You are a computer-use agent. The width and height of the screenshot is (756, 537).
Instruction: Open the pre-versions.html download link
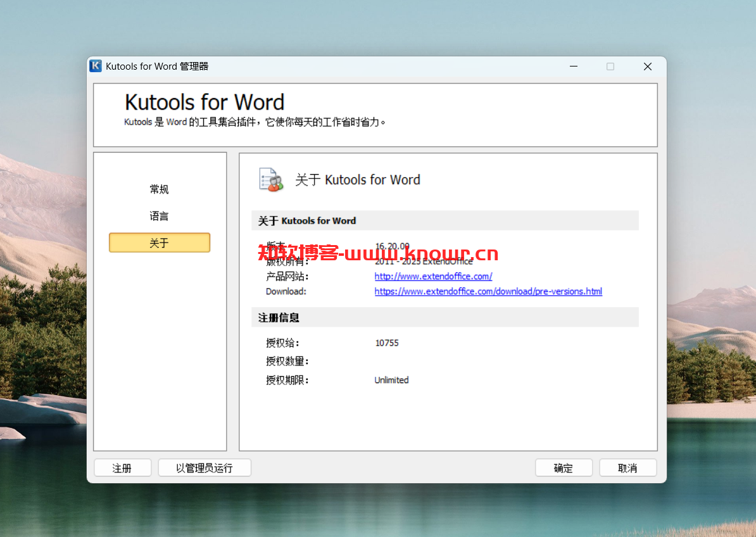(488, 291)
